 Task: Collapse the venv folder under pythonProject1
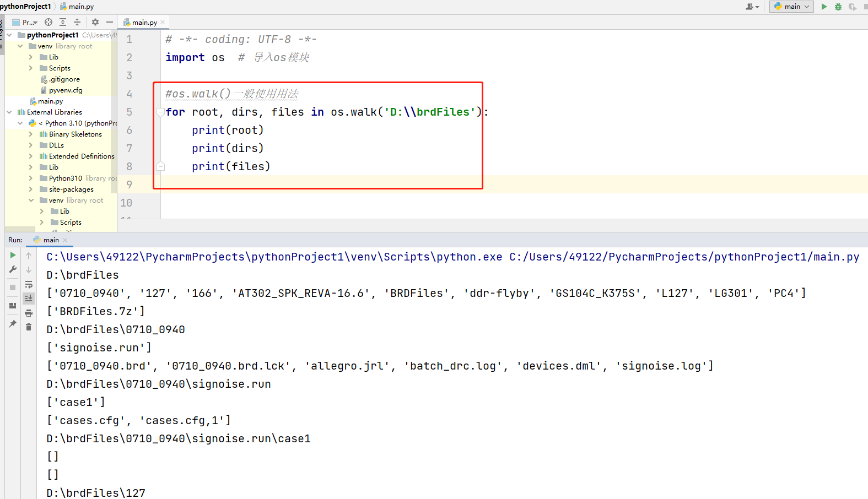[20, 46]
